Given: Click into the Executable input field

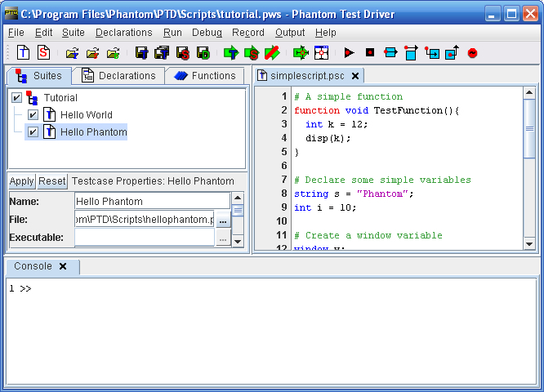Looking at the screenshot, I should [145, 238].
